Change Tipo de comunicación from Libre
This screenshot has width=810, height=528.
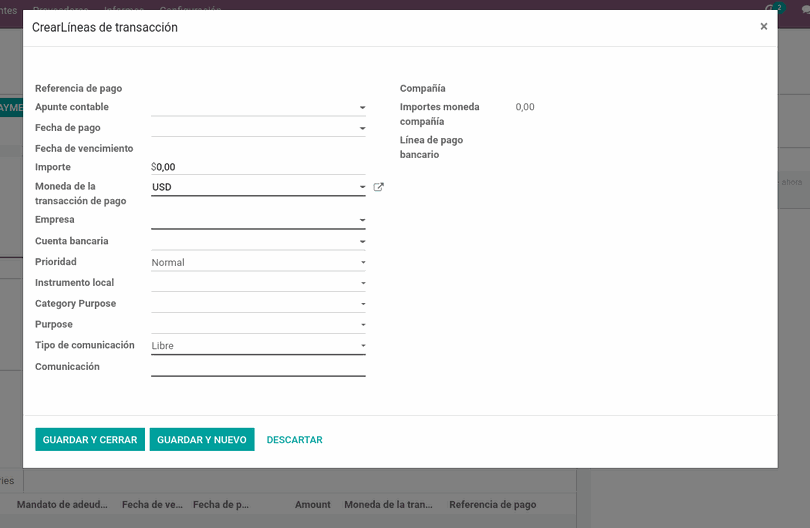(x=258, y=346)
